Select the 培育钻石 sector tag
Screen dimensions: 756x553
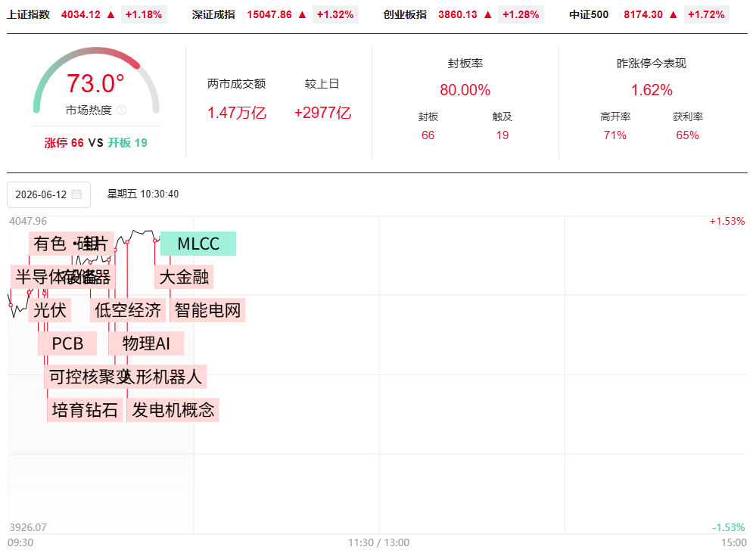[x=85, y=410]
